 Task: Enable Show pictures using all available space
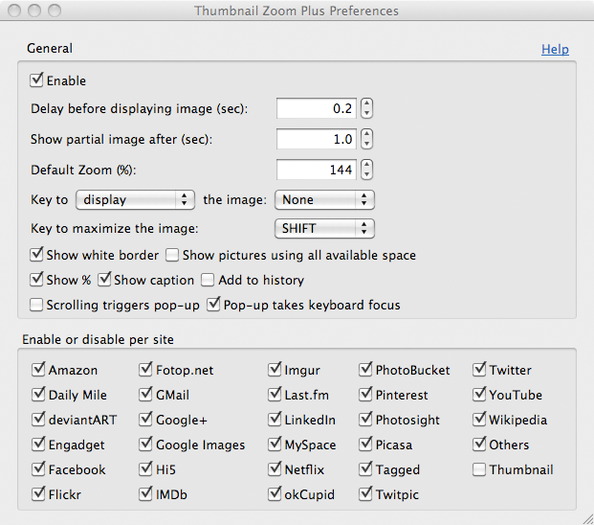click(x=172, y=255)
